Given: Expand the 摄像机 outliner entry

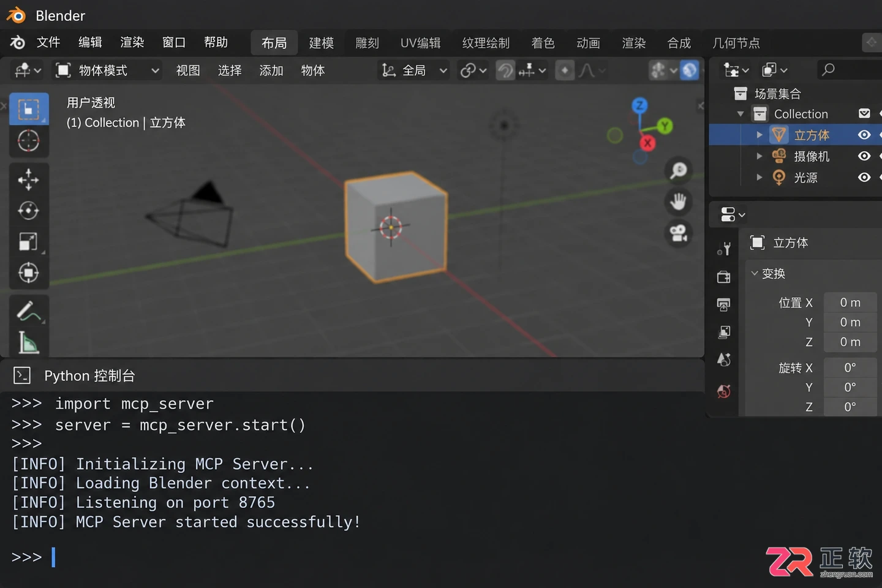Looking at the screenshot, I should pyautogui.click(x=759, y=156).
